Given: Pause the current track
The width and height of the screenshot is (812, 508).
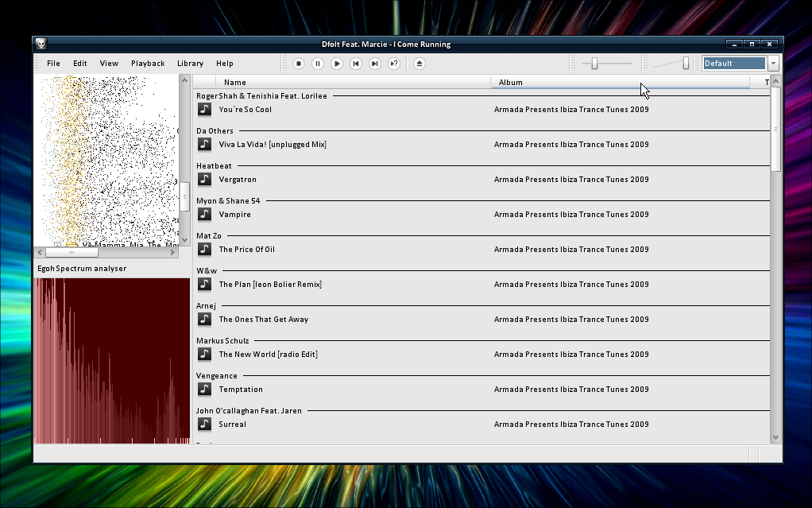Looking at the screenshot, I should tap(318, 64).
